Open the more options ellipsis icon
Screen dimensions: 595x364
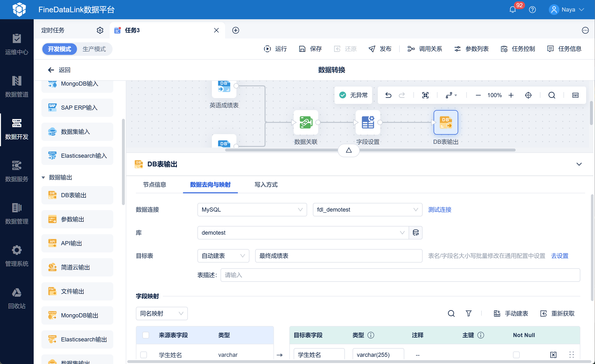tap(585, 30)
